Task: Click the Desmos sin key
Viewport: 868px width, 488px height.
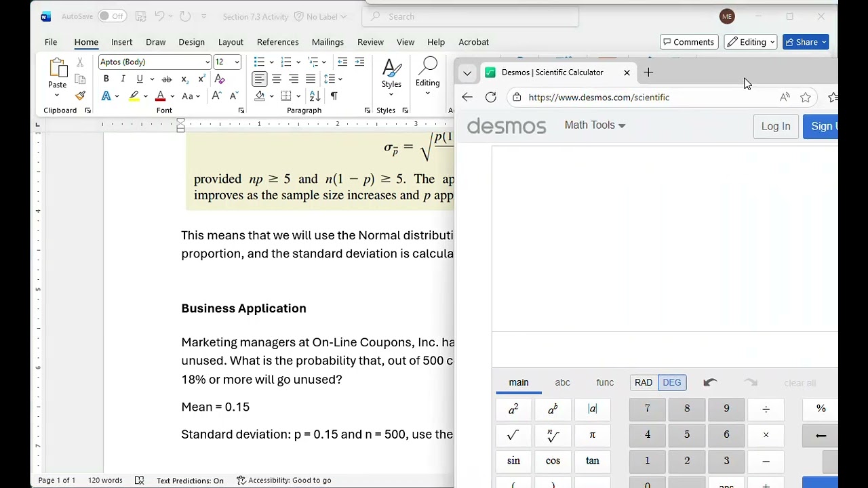Action: (513, 461)
